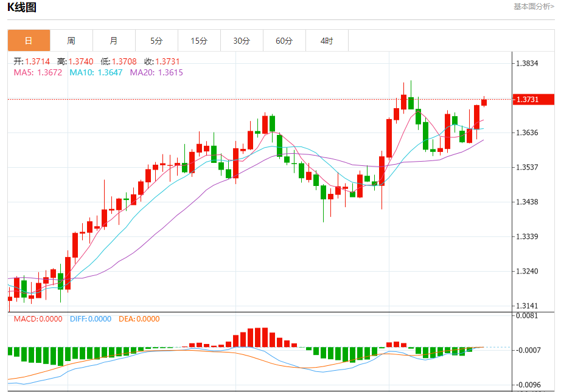
Task: Click the MA10: 1.3647 legend label
Action: coord(96,72)
